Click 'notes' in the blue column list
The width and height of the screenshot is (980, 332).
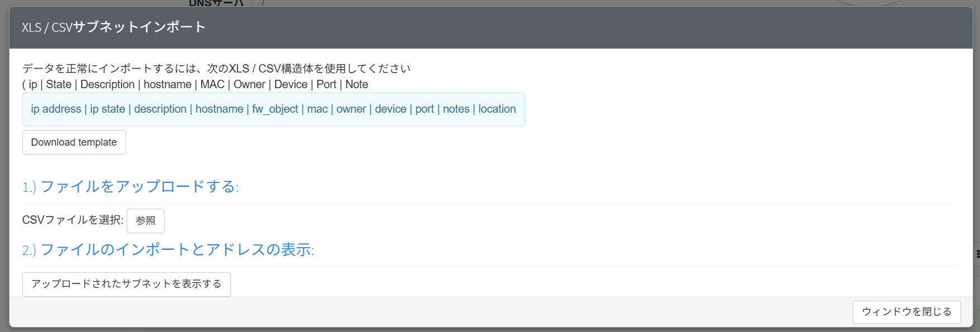pos(456,109)
